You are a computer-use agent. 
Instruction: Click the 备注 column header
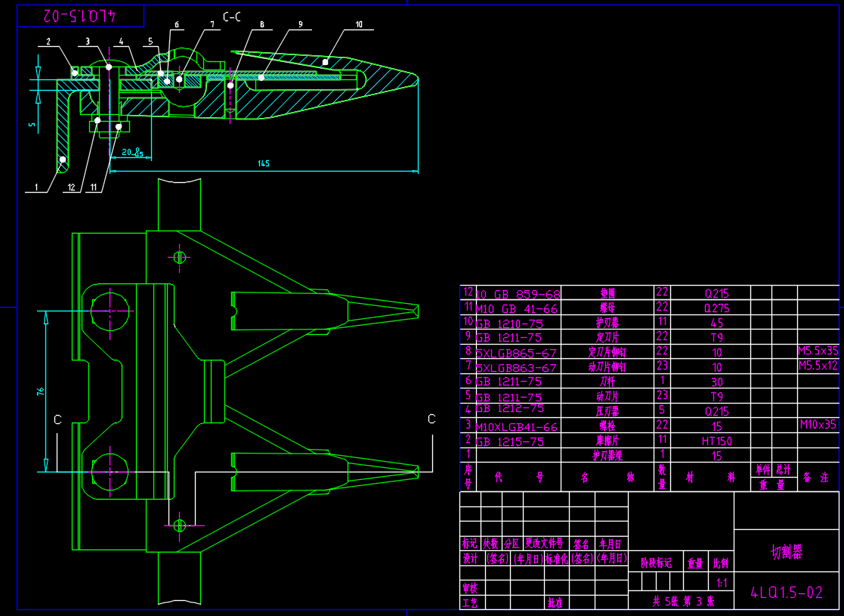click(816, 478)
